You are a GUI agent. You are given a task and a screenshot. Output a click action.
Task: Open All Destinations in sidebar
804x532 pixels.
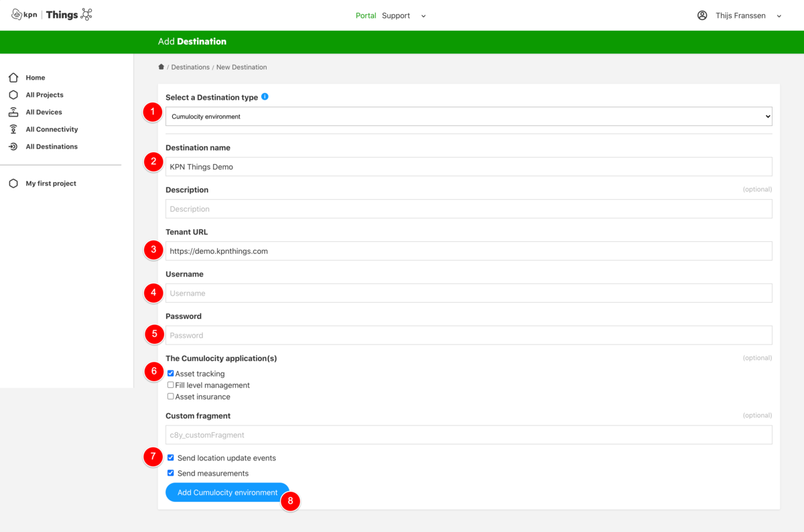point(52,147)
